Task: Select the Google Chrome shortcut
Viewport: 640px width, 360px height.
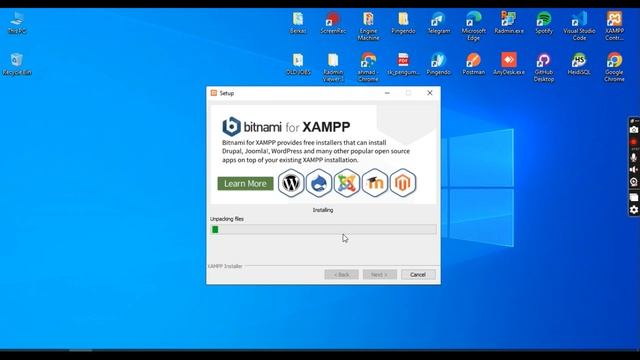Action: pyautogui.click(x=614, y=67)
